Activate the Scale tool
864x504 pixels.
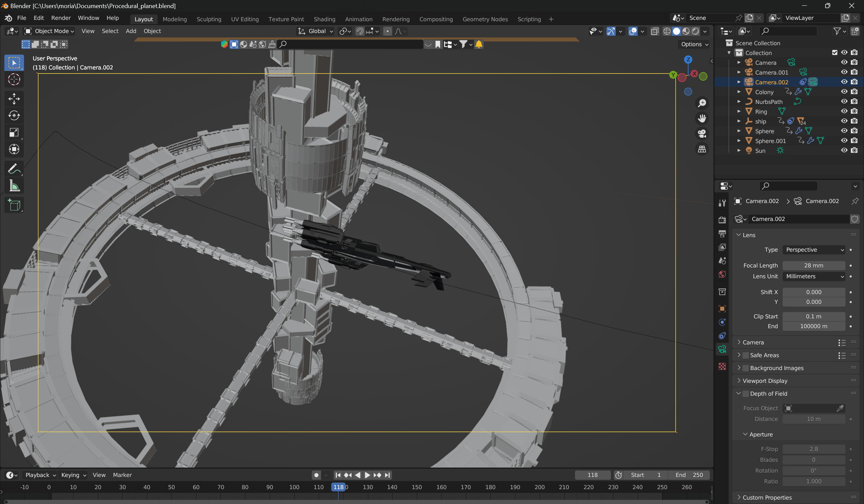[x=14, y=132]
